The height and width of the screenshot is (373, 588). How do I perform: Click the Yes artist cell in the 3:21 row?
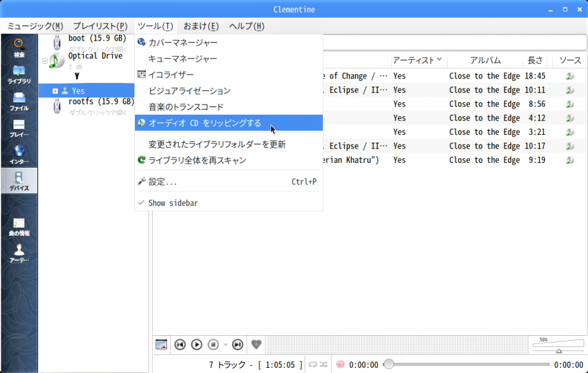[x=400, y=132]
